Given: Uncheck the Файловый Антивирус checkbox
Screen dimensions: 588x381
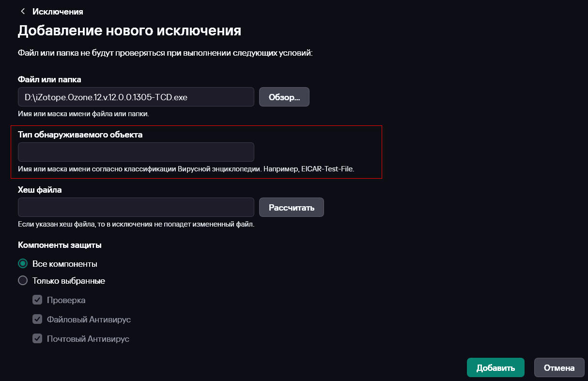Looking at the screenshot, I should pyautogui.click(x=37, y=320).
